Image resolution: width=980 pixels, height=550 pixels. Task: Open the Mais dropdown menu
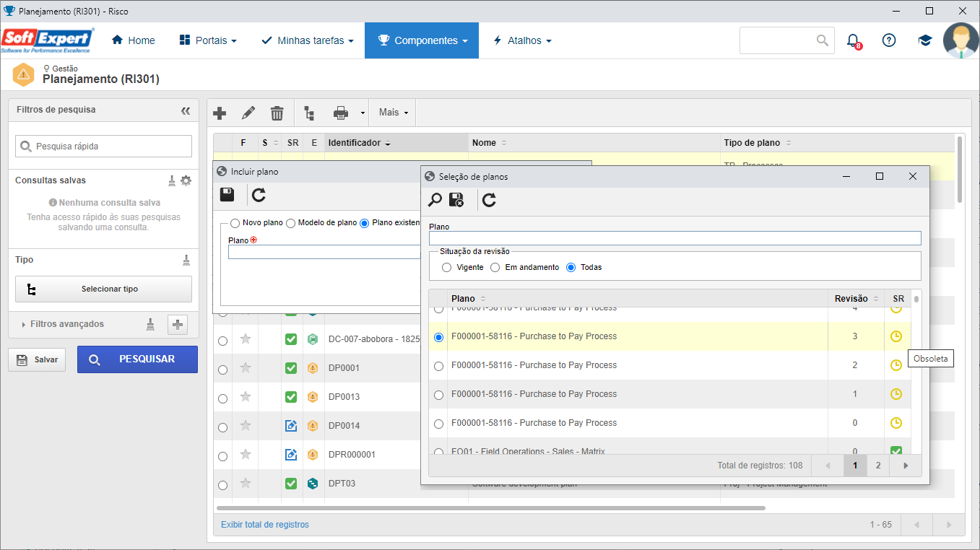(x=394, y=113)
